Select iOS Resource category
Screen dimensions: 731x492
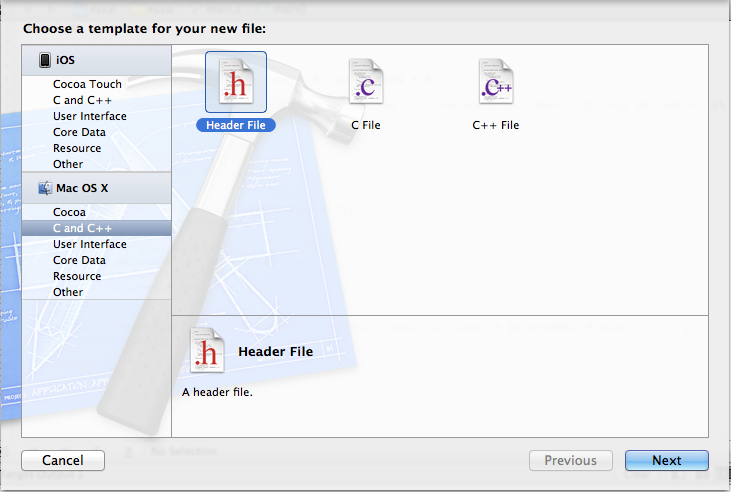click(x=77, y=148)
